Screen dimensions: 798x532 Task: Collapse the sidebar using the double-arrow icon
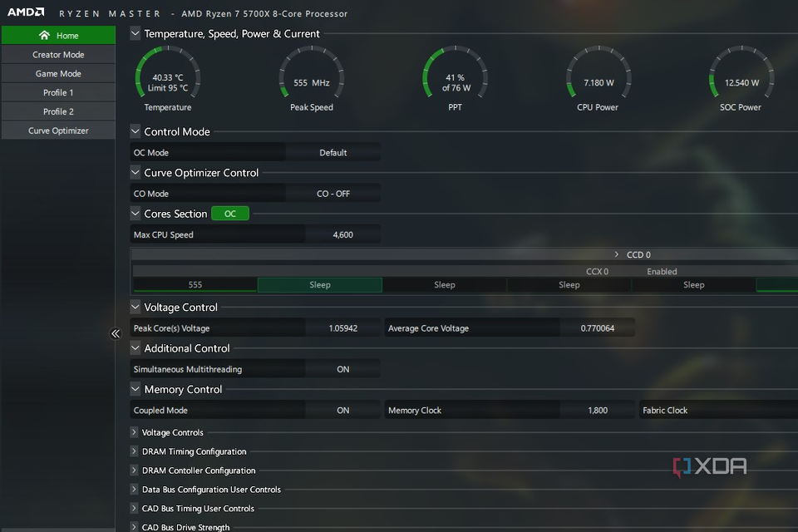pyautogui.click(x=116, y=333)
